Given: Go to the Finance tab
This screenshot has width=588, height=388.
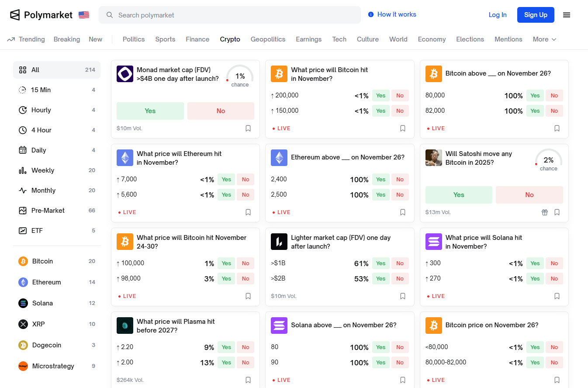Looking at the screenshot, I should (197, 39).
